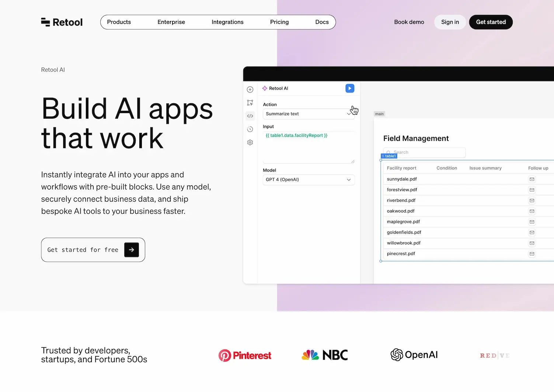Select the pointer selection tool icon

tap(250, 103)
